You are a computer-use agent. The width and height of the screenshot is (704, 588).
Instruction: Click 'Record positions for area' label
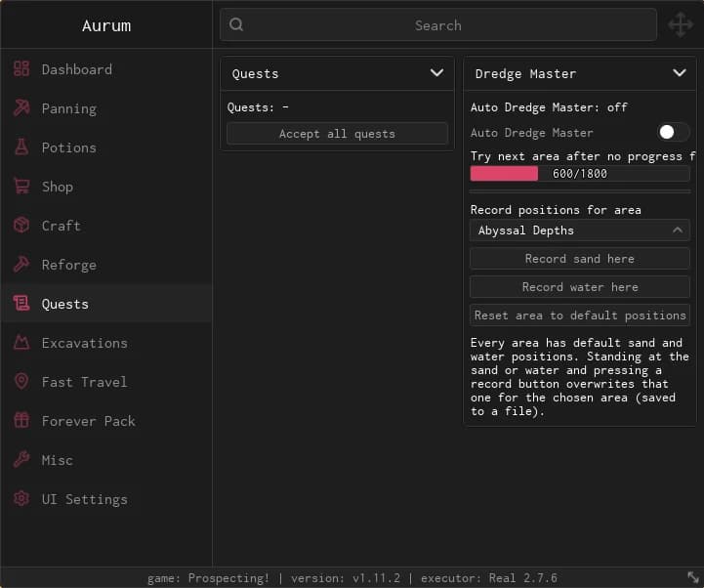pos(556,210)
